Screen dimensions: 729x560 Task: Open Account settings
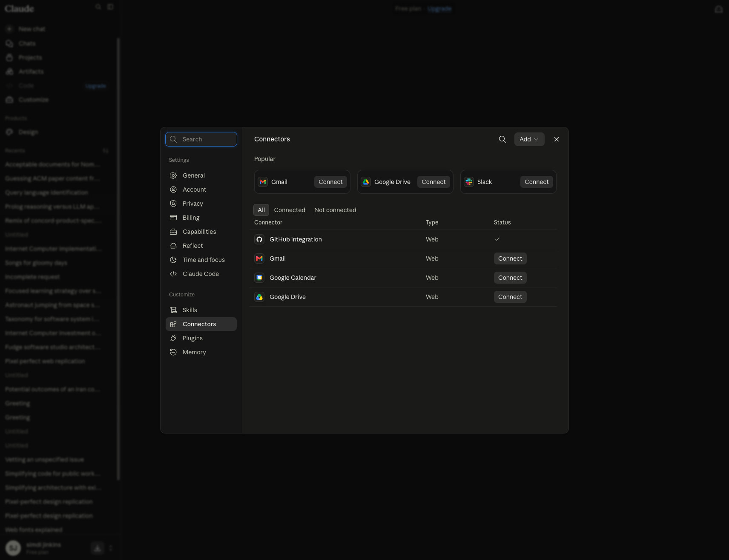(201, 190)
